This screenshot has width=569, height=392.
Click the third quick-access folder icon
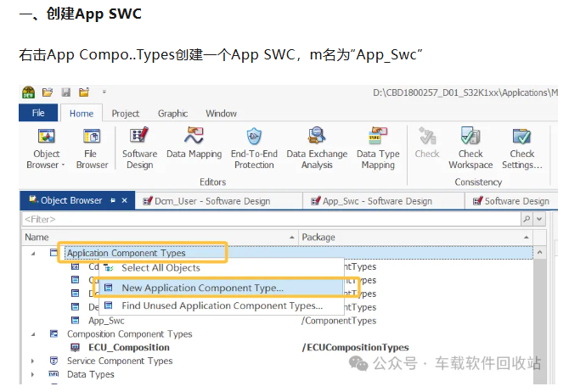[84, 92]
